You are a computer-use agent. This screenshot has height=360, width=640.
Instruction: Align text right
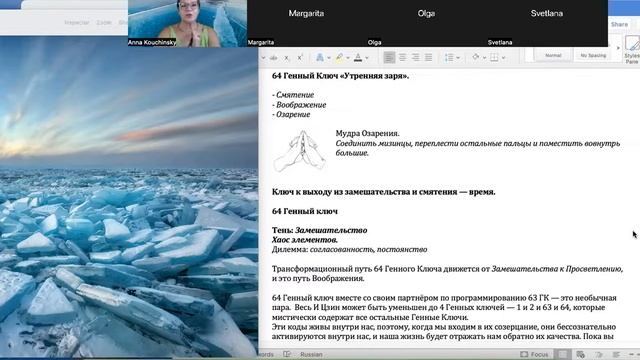(x=416, y=58)
